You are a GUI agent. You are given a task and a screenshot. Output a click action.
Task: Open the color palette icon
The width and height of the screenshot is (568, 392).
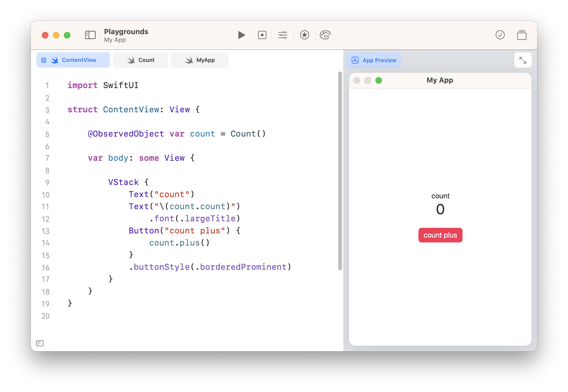point(325,35)
